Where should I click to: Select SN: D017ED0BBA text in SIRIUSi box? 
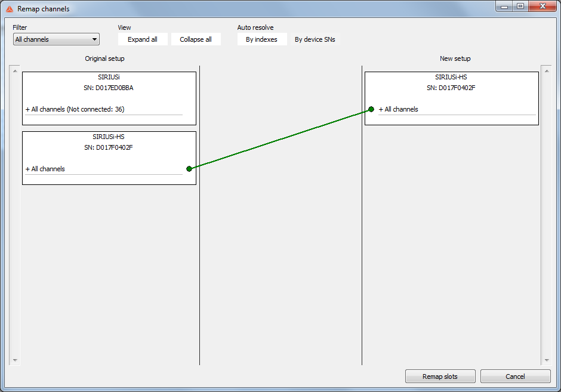109,88
